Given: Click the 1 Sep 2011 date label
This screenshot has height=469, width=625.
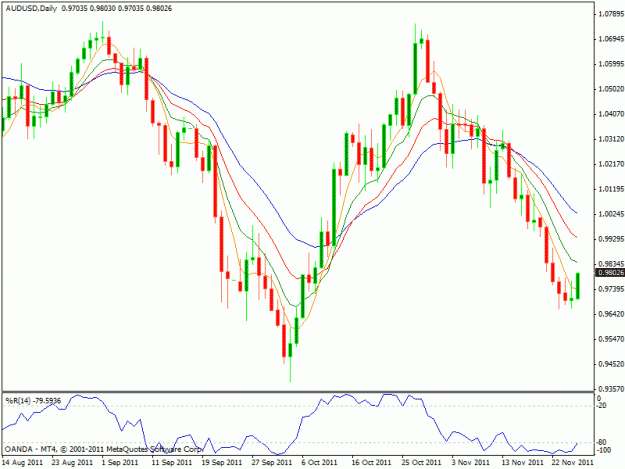Looking at the screenshot, I should 120,463.
